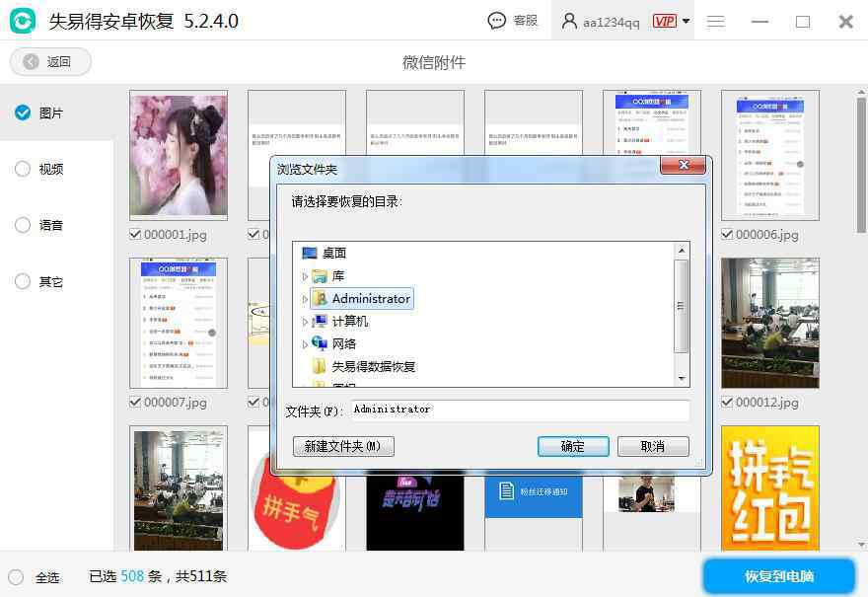
Task: Uncheck the 000001.jpg checkbox
Action: (135, 235)
